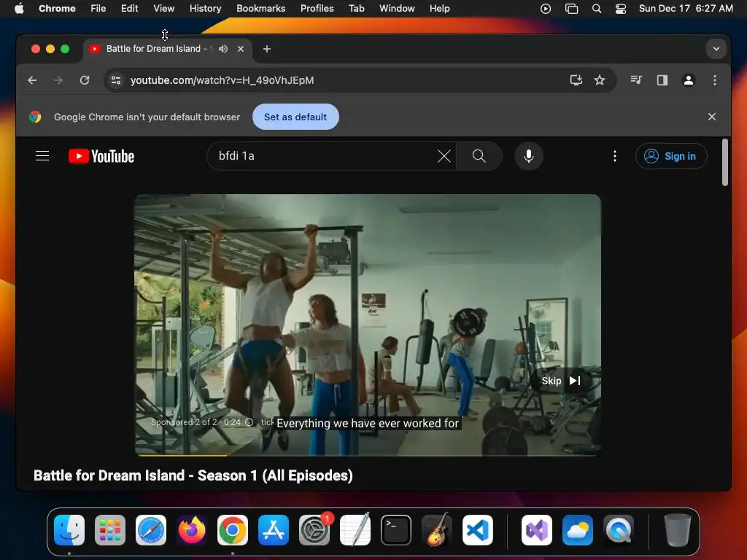Mute tab via speaker icon
The height and width of the screenshot is (560, 747).
223,49
